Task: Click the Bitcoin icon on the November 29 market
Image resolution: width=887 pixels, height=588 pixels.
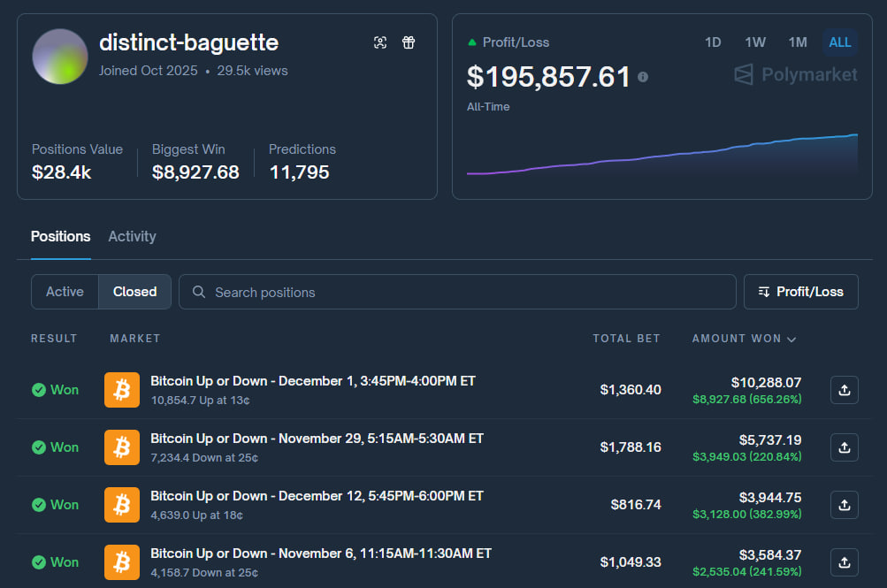Action: (121, 447)
